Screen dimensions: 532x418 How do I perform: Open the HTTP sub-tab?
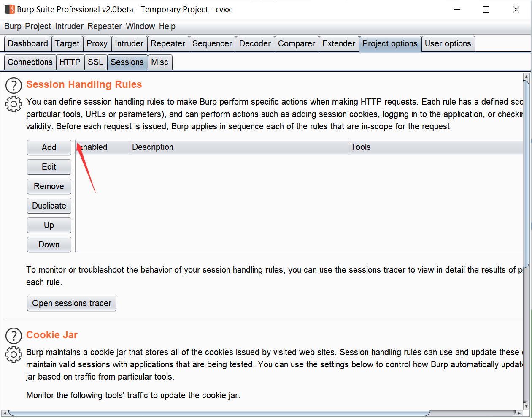pos(70,62)
